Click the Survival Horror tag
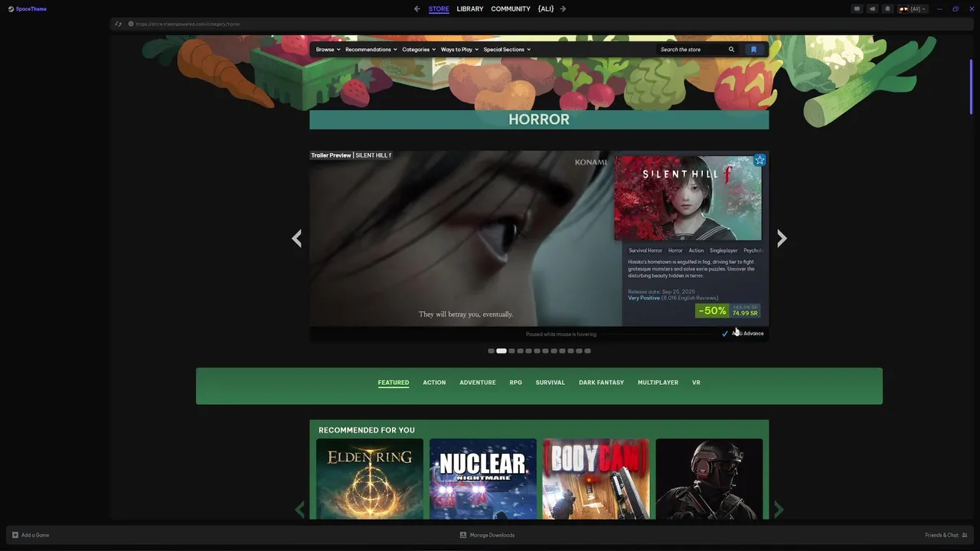Screen dimensions: 980x551 pyautogui.click(x=645, y=250)
